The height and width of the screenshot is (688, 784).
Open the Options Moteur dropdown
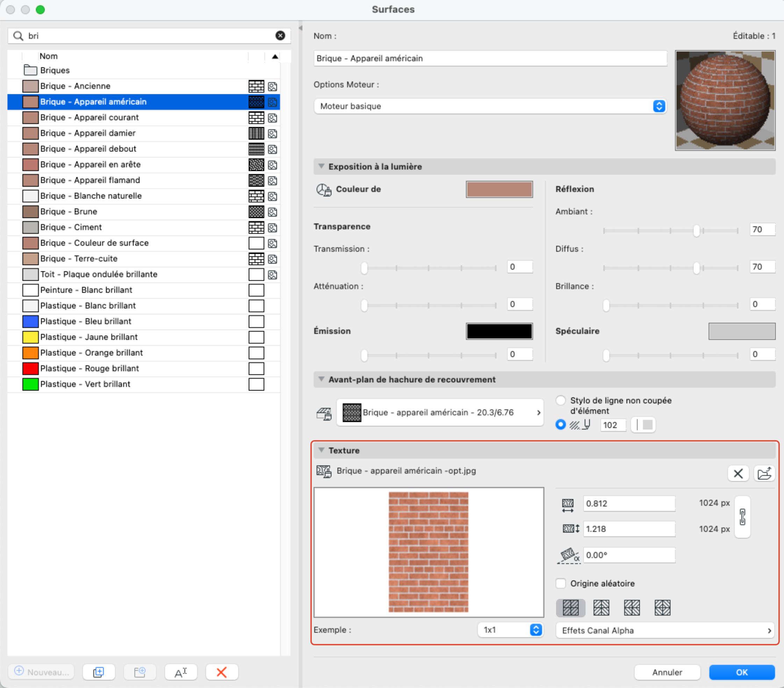[490, 106]
